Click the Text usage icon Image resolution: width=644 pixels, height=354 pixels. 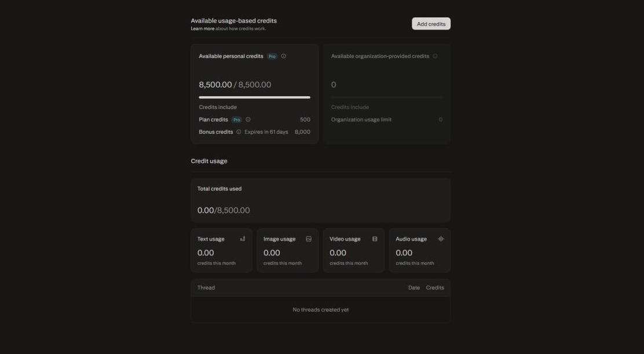(x=243, y=239)
